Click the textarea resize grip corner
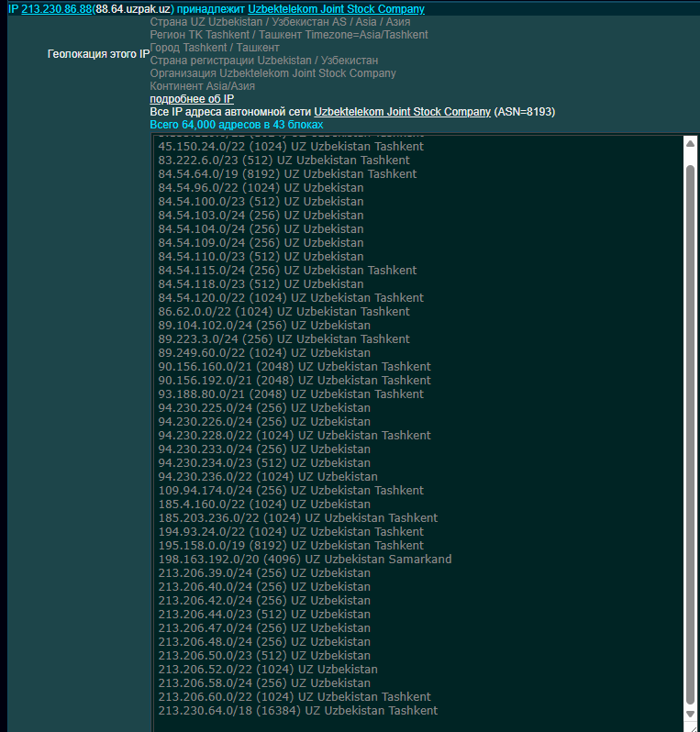 point(691,727)
